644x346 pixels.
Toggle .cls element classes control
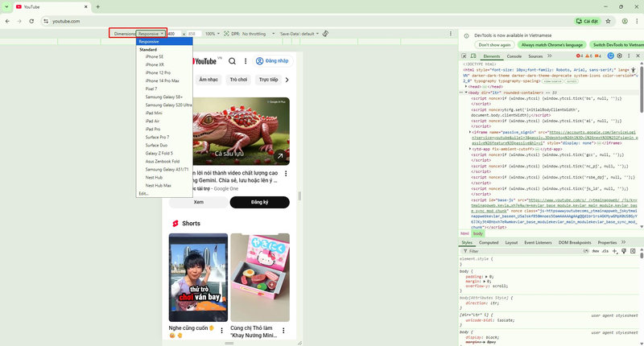click(x=605, y=251)
